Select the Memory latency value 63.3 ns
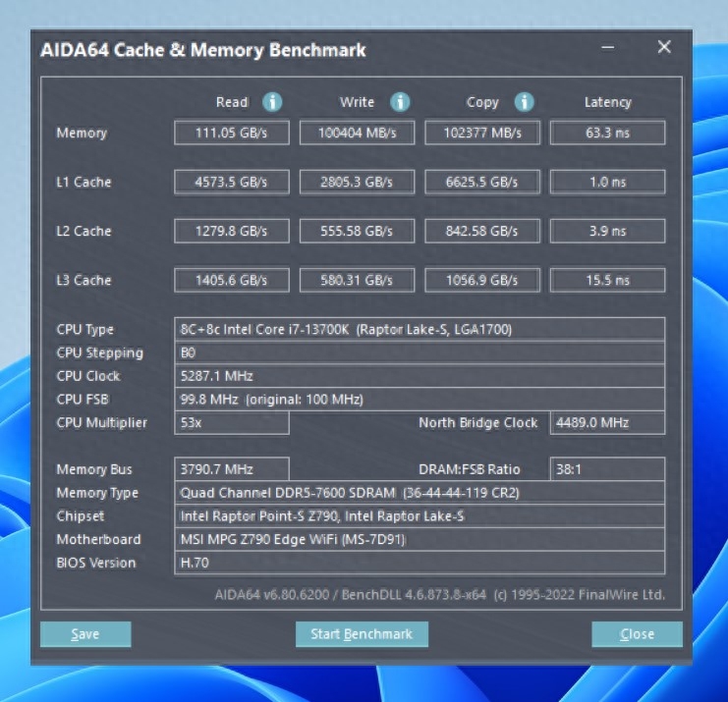Viewport: 728px width, 702px height. [608, 133]
